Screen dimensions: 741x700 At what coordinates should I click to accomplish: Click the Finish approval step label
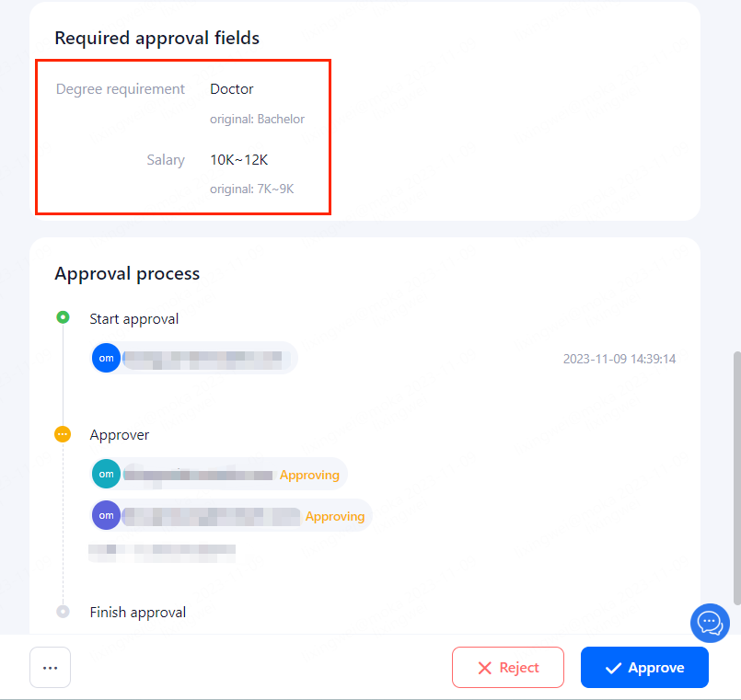[x=138, y=613]
